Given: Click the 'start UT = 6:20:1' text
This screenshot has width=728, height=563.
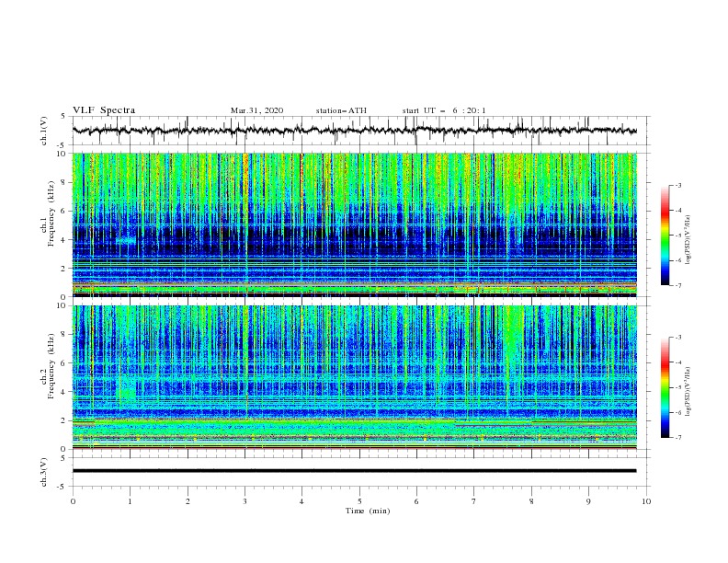Looking at the screenshot, I should (444, 110).
